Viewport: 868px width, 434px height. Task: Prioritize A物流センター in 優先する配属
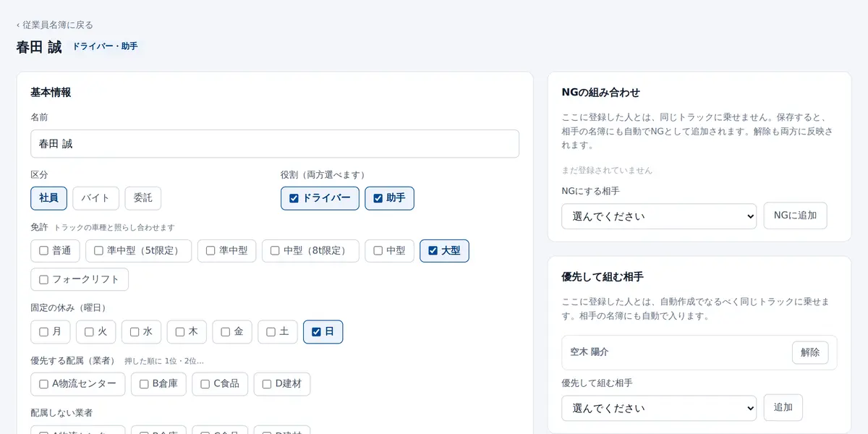click(78, 384)
